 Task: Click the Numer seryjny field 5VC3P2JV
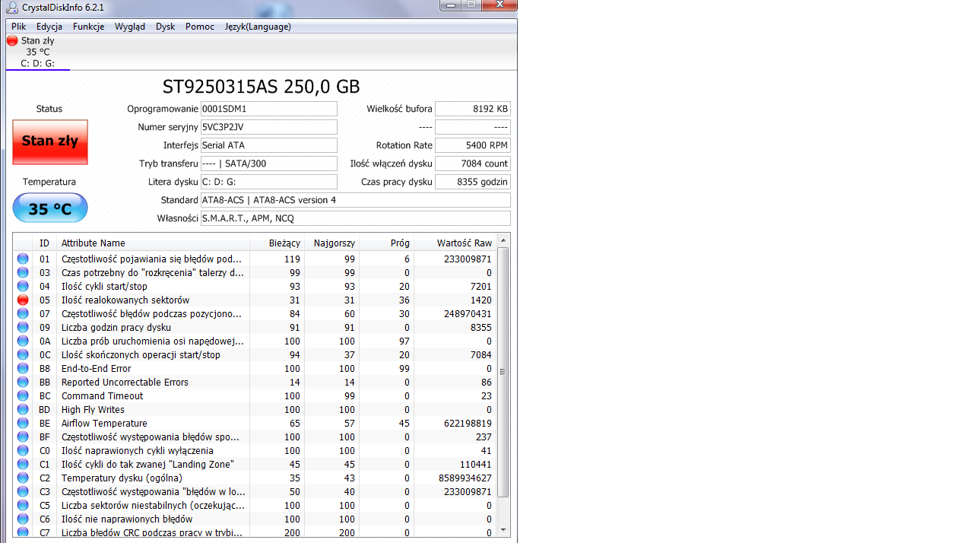click(268, 127)
